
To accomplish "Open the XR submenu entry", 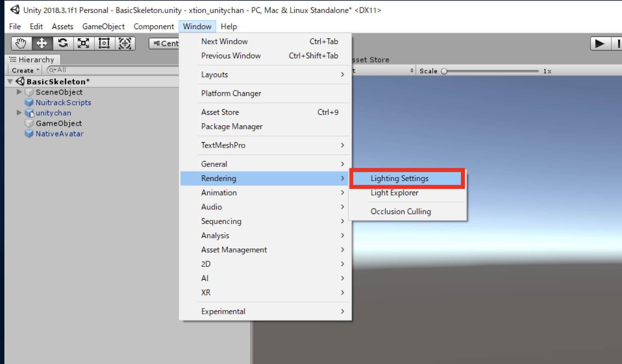I will 265,293.
